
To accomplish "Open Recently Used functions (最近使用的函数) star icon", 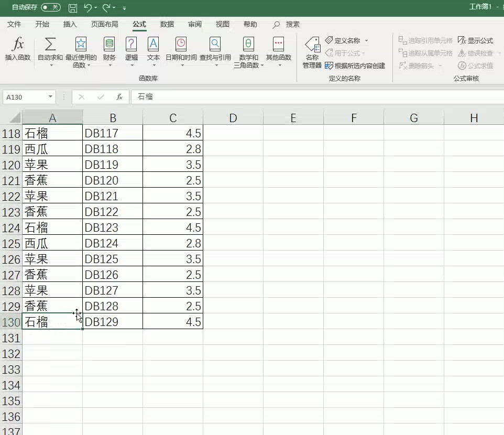I will tap(81, 45).
